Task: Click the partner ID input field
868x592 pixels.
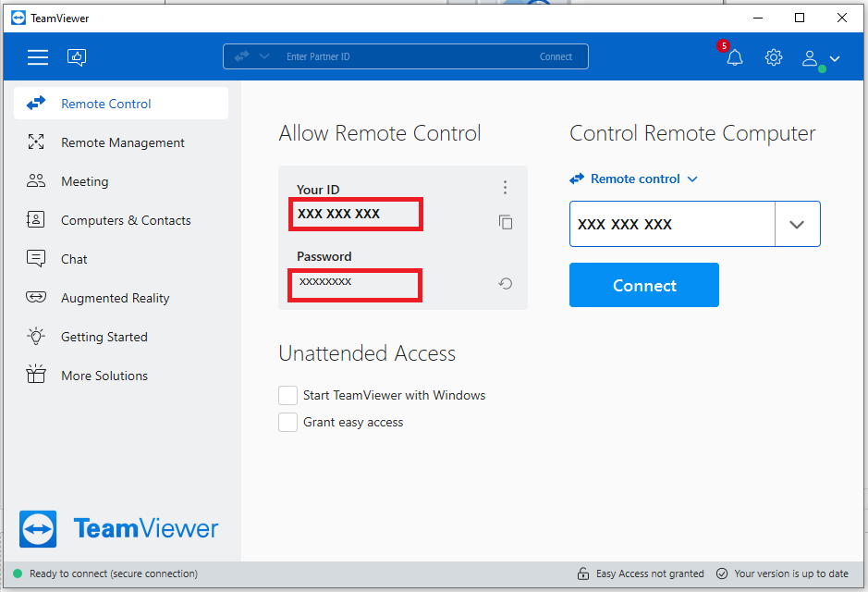Action: coord(671,225)
